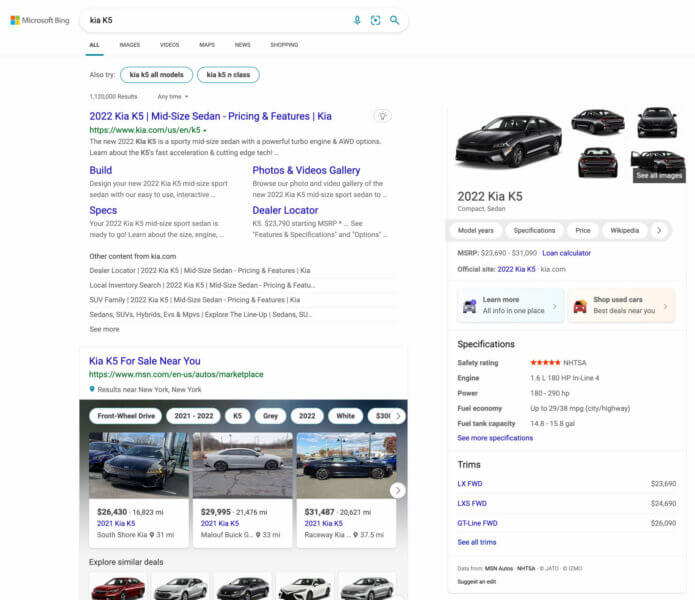Switch to the Images tab
The height and width of the screenshot is (600, 695).
pyautogui.click(x=130, y=45)
